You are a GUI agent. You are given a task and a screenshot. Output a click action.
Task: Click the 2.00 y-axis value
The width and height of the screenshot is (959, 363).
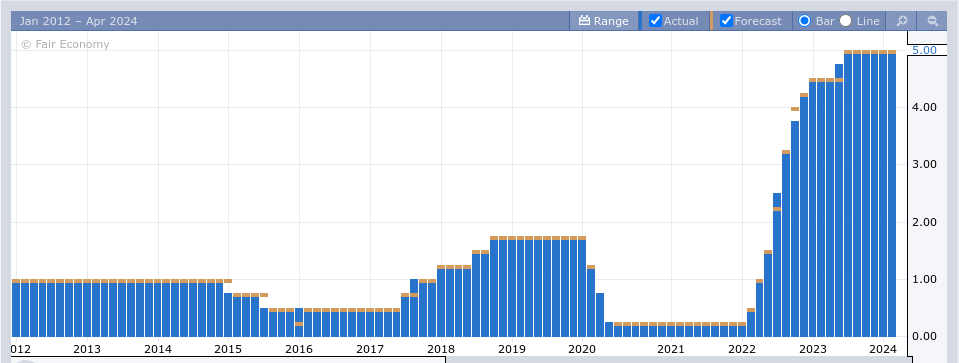924,222
